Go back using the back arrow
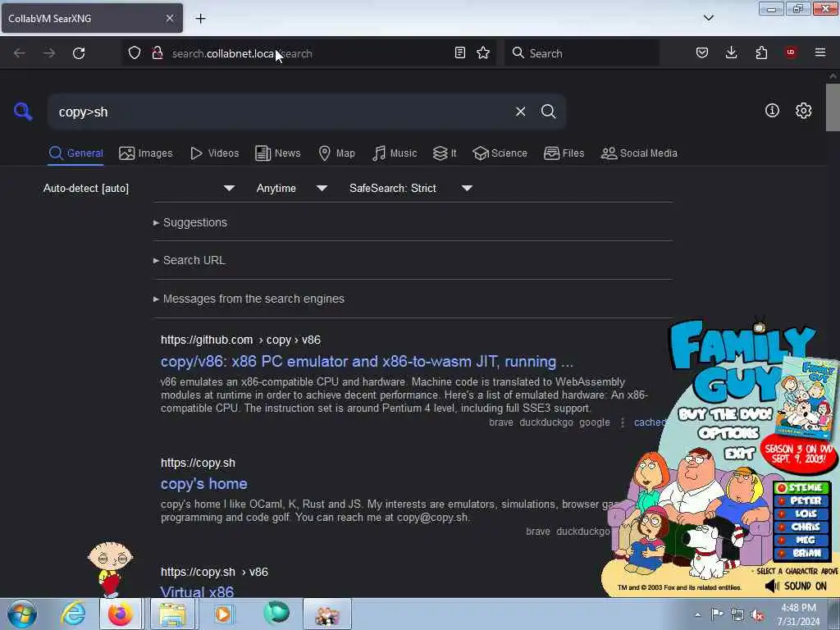This screenshot has width=840, height=630. [20, 53]
